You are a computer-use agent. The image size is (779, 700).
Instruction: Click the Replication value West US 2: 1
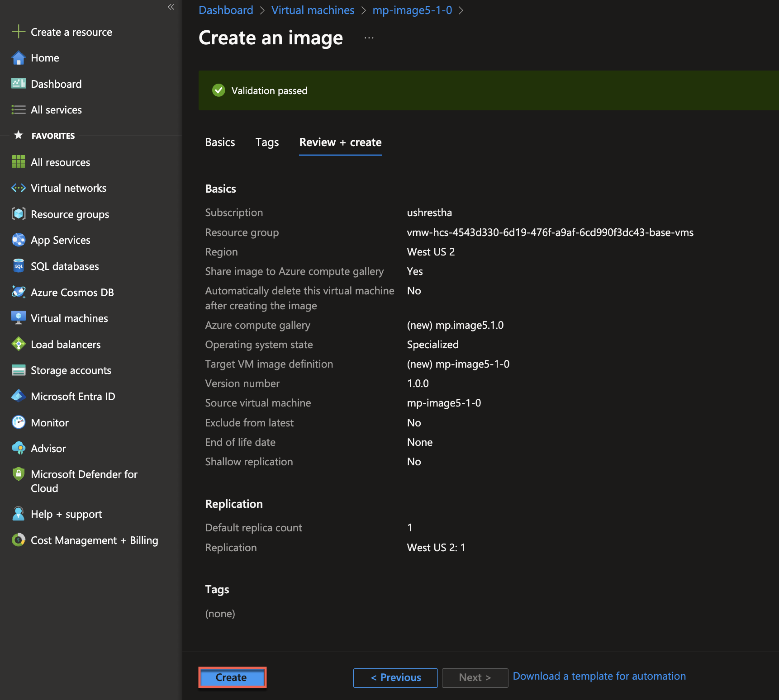(x=436, y=548)
